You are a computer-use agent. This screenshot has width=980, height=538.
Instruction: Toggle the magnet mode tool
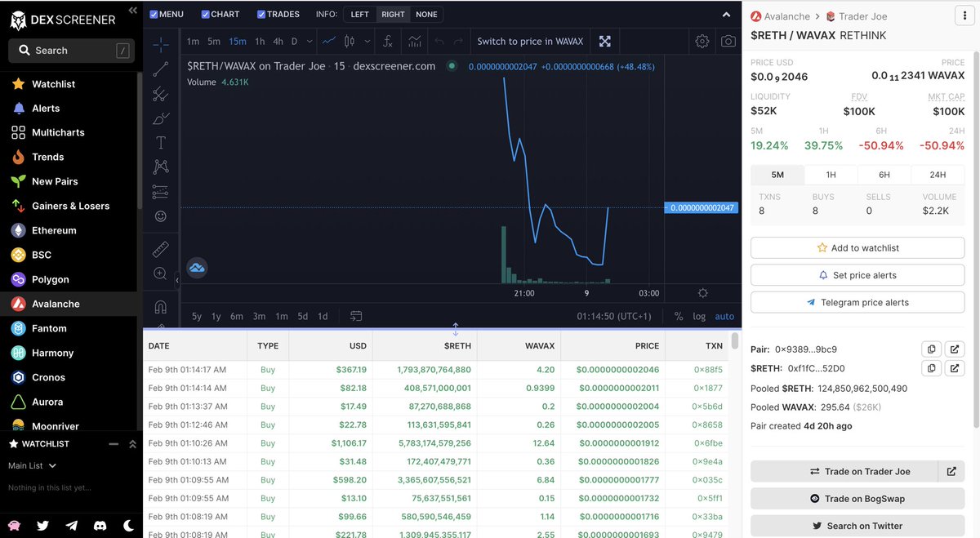point(160,307)
